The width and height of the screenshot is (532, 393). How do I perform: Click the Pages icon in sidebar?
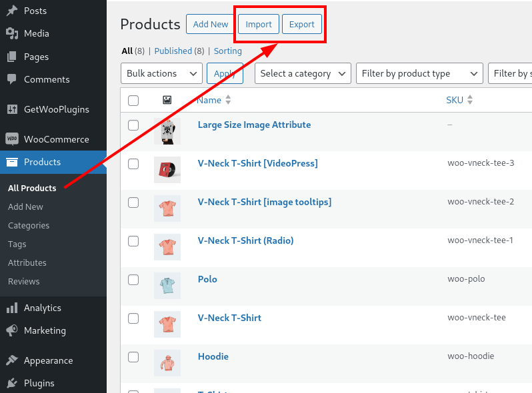pos(12,57)
